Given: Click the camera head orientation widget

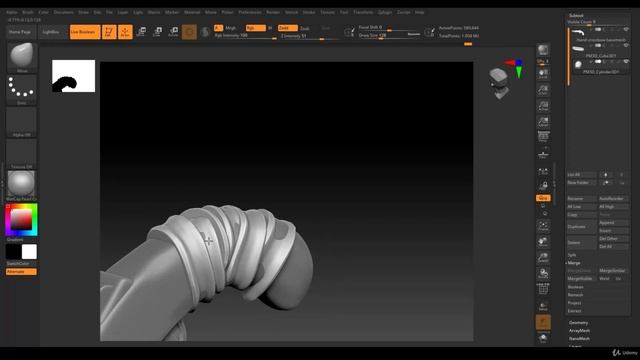Looking at the screenshot, I should tap(500, 83).
